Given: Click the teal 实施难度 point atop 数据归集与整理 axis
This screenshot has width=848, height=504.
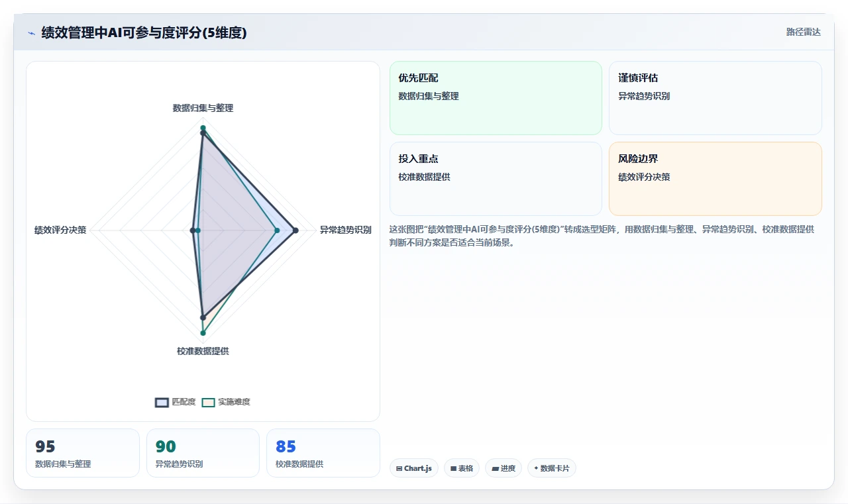Looking at the screenshot, I should coord(203,128).
